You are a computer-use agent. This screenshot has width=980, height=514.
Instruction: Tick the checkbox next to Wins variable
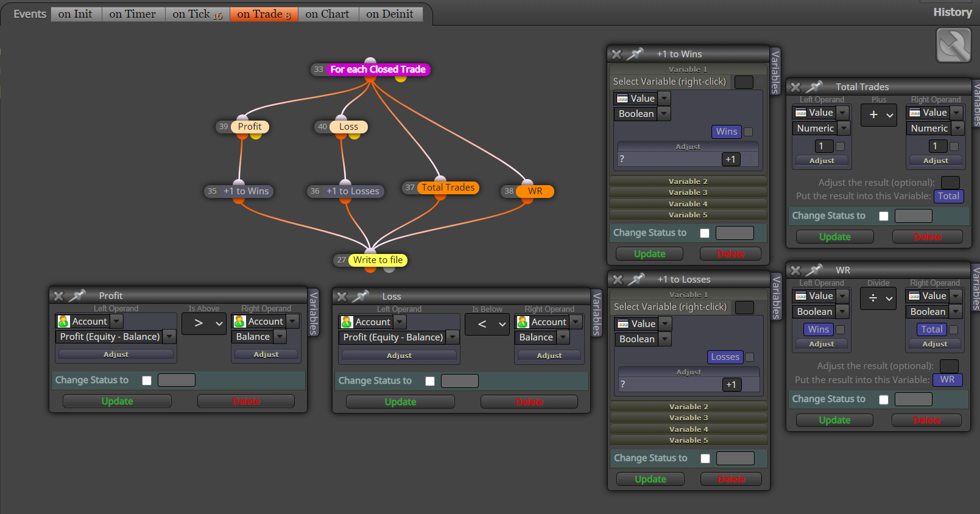(x=749, y=132)
